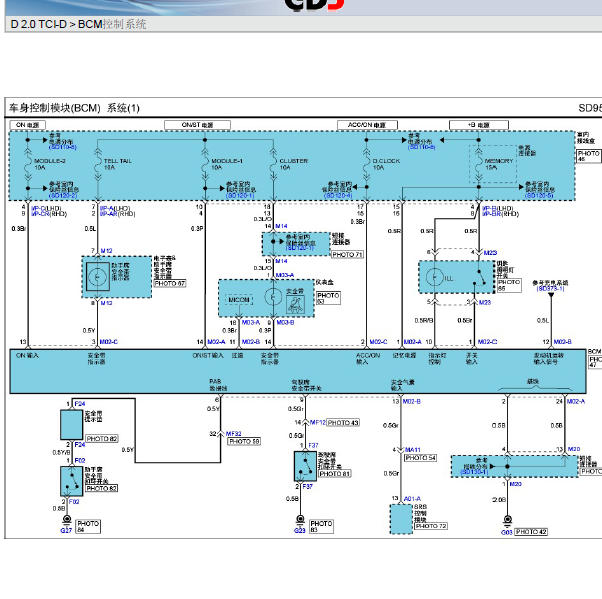Viewport: 602px width, 599px height.
Task: Click seat belt warning icon in cluster
Action: pos(295,304)
